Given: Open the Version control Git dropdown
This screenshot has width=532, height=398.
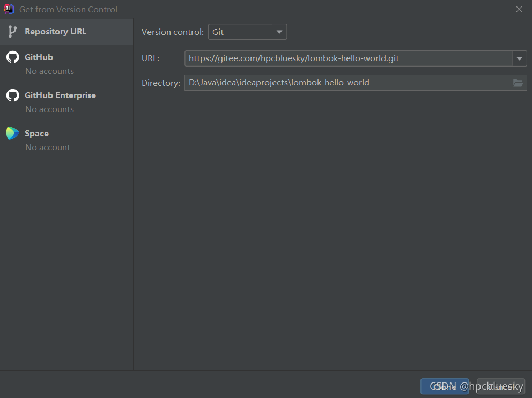Looking at the screenshot, I should pyautogui.click(x=247, y=32).
